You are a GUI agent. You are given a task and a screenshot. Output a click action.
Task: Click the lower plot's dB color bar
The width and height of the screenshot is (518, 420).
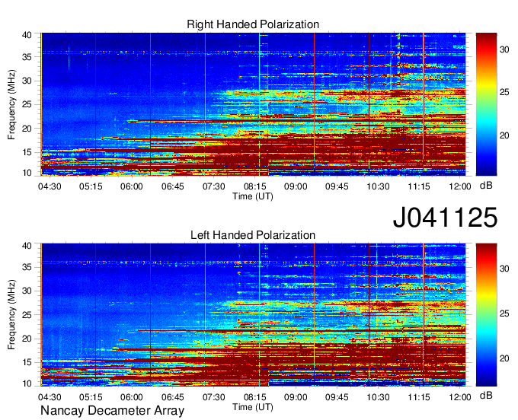coord(486,315)
